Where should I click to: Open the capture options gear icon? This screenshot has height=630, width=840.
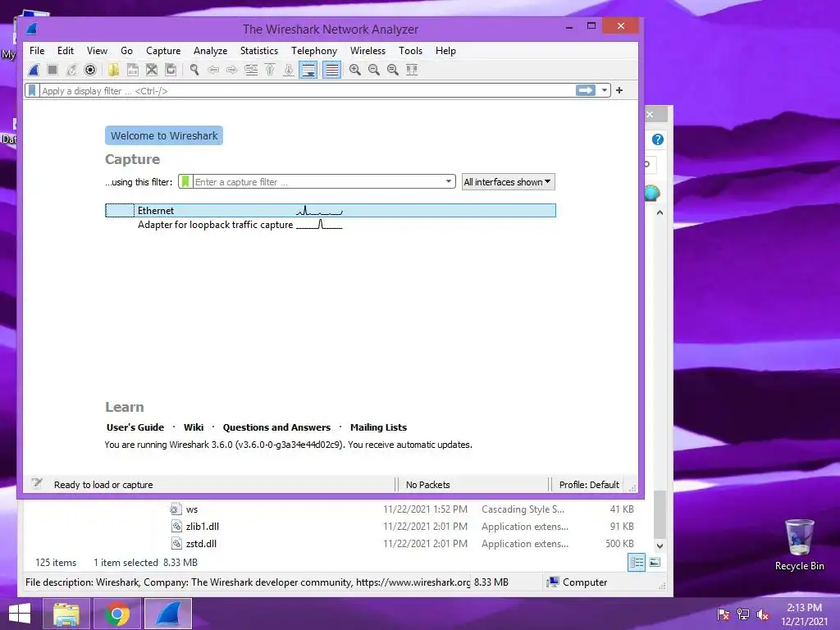(90, 70)
